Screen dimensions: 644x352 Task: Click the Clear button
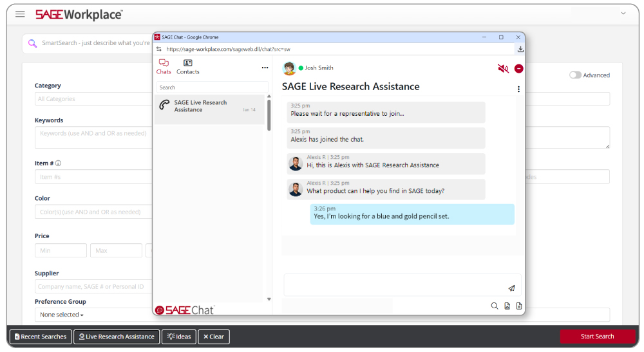[x=214, y=337]
